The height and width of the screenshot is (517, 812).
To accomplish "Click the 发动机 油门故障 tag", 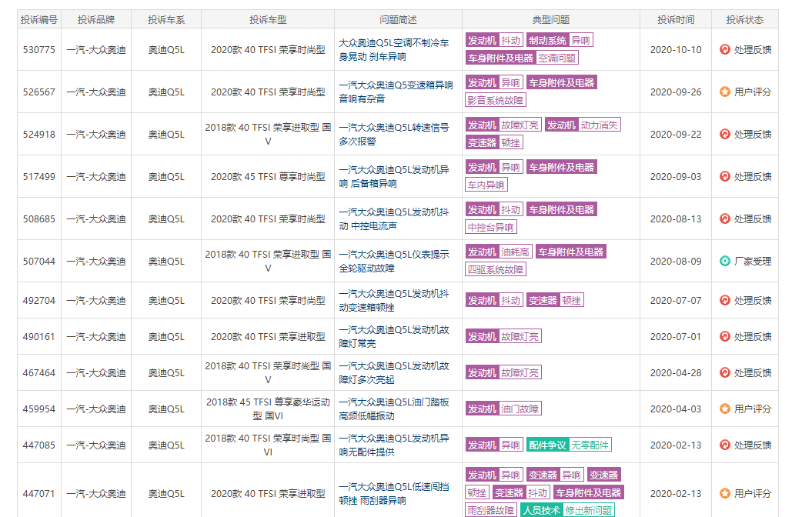I will [x=503, y=409].
